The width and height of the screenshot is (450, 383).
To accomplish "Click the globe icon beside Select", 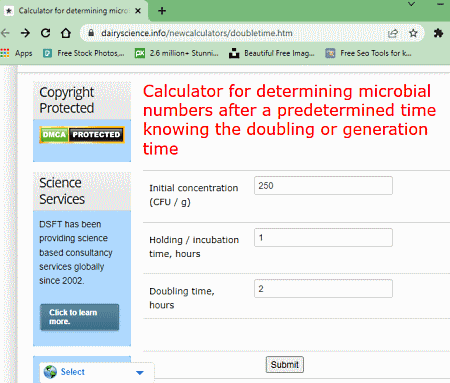I will [x=50, y=372].
